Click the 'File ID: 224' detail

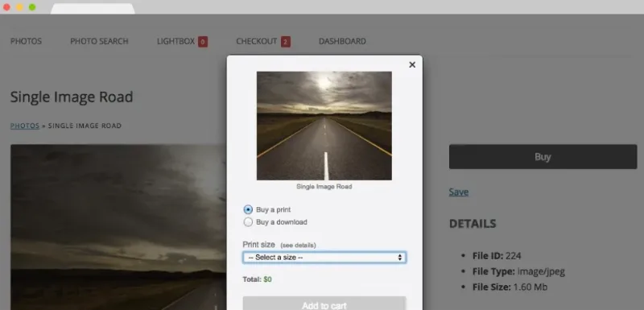coord(497,256)
